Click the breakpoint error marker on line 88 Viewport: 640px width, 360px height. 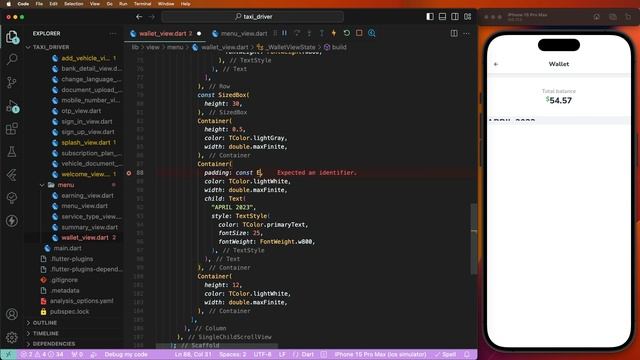[x=129, y=173]
